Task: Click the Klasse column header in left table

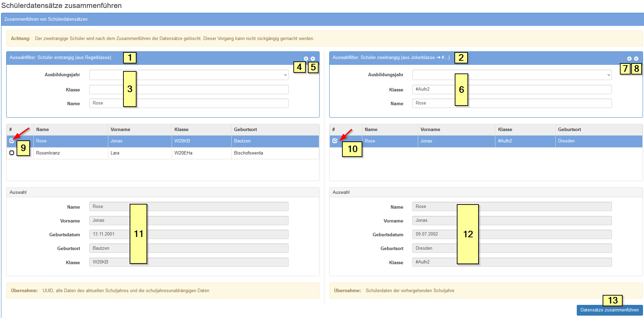Action: click(x=181, y=130)
